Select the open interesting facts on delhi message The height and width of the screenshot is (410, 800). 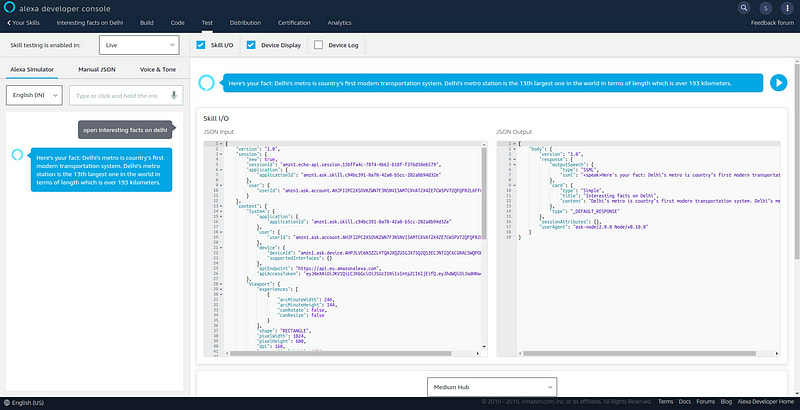point(125,130)
